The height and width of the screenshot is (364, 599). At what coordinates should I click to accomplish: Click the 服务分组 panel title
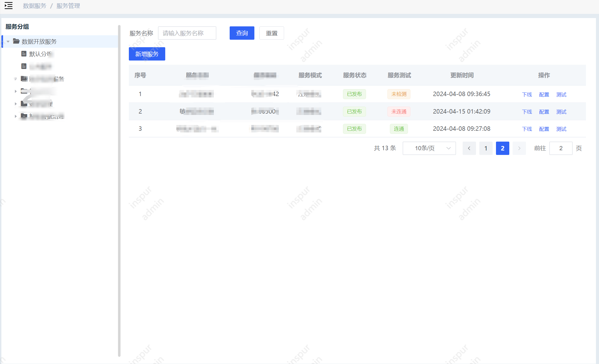click(17, 27)
